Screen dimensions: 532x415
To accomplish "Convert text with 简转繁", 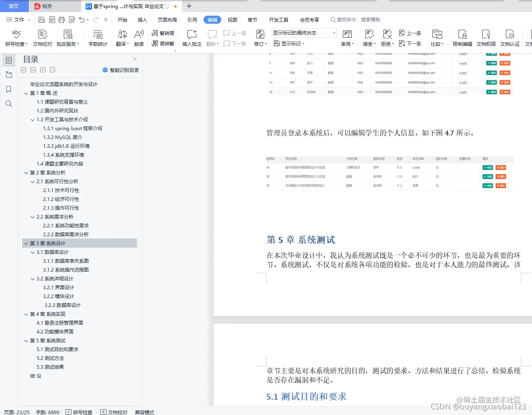I will pos(163,43).
